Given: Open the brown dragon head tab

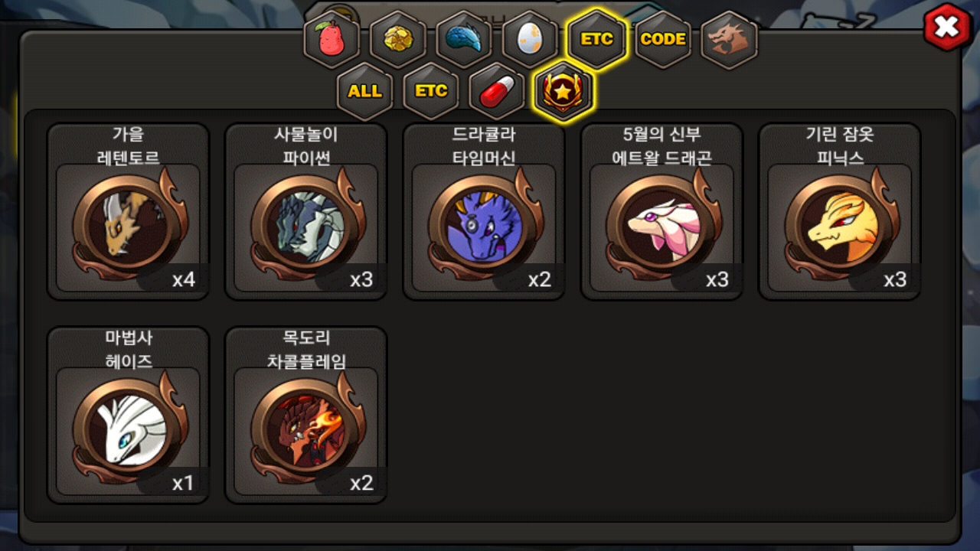Looking at the screenshot, I should point(729,39).
